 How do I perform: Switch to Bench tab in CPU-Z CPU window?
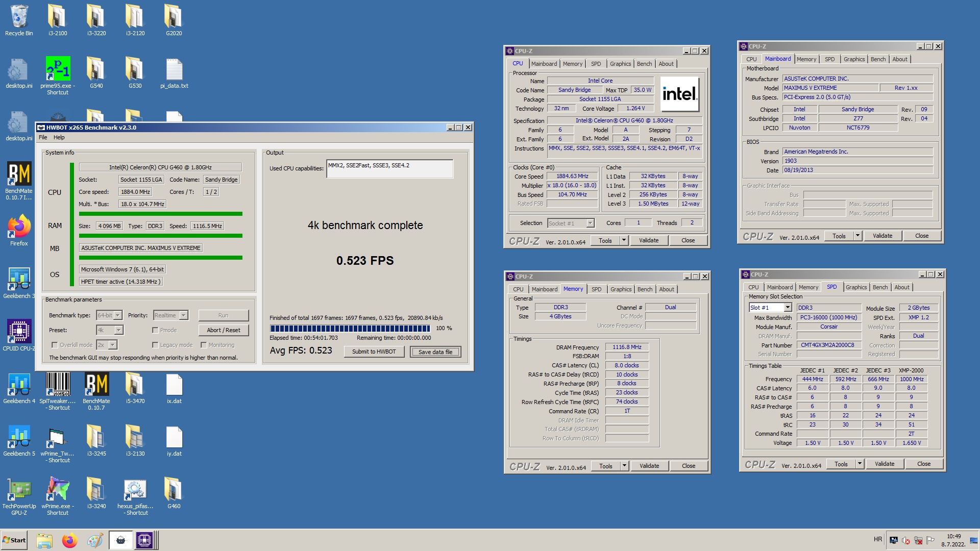tap(644, 64)
